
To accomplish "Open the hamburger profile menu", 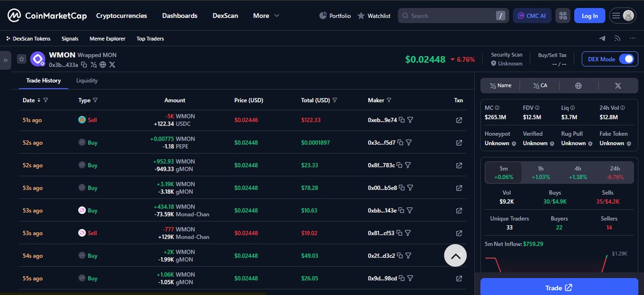I will pos(623,16).
